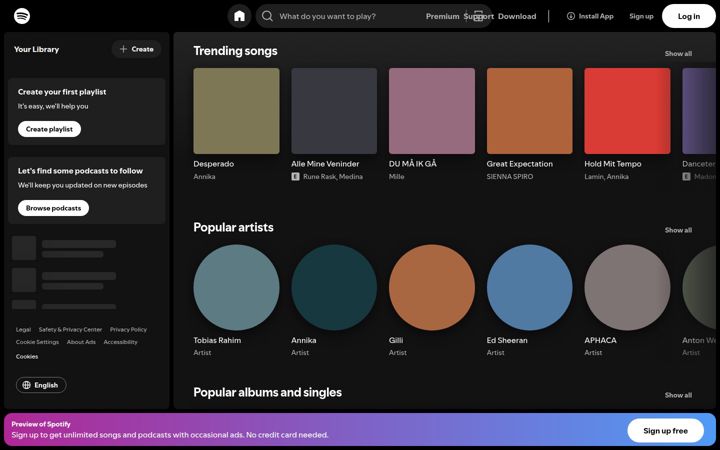Click the Legal footer link
The image size is (720, 450).
23,329
